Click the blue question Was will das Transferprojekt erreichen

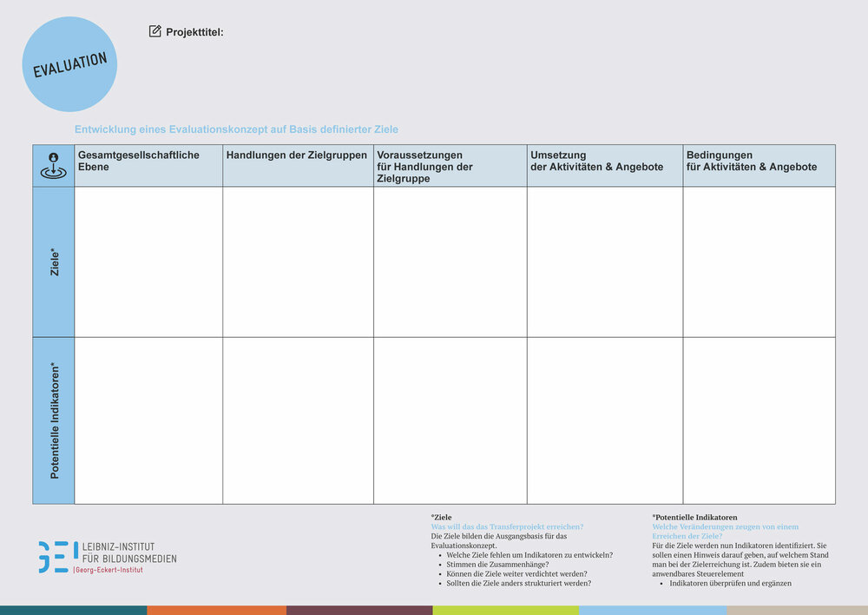507,526
